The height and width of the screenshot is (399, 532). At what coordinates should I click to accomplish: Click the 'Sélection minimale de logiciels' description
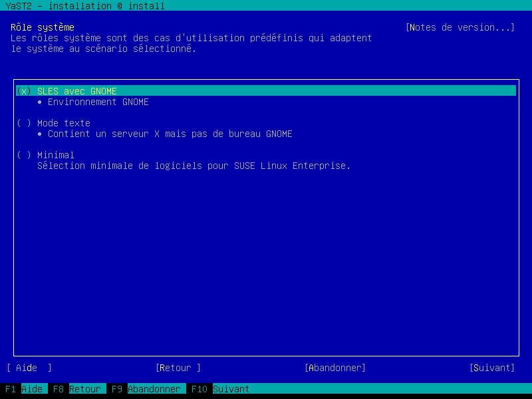click(x=194, y=166)
